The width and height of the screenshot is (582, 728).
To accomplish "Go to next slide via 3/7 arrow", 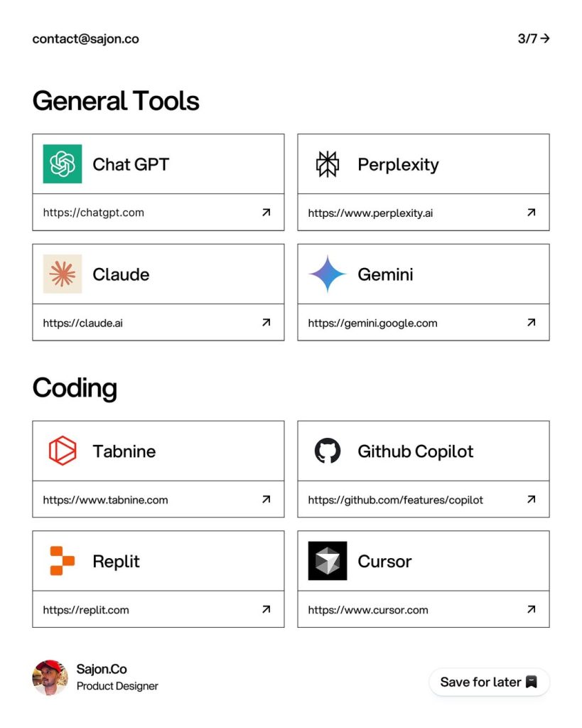I will [534, 38].
